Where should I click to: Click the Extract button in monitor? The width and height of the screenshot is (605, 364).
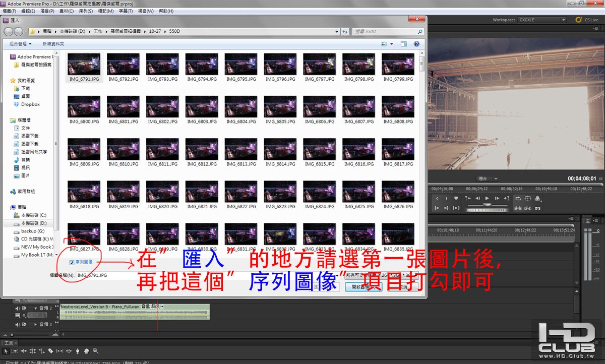pos(528,208)
